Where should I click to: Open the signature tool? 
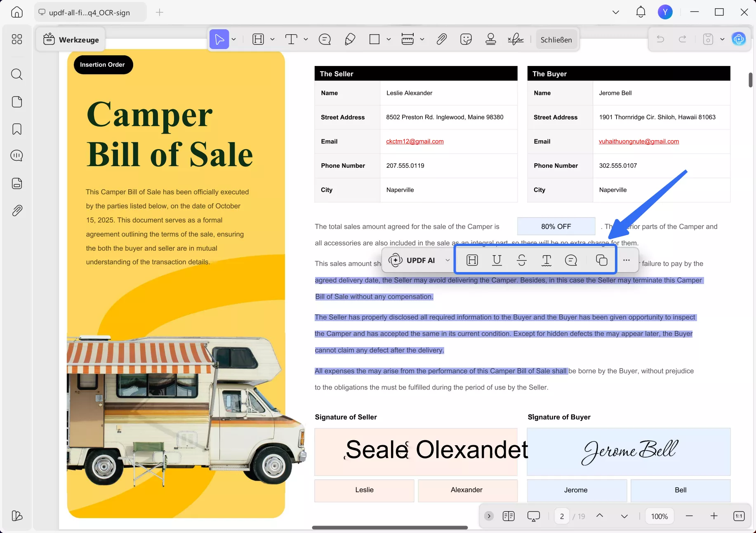coord(516,40)
